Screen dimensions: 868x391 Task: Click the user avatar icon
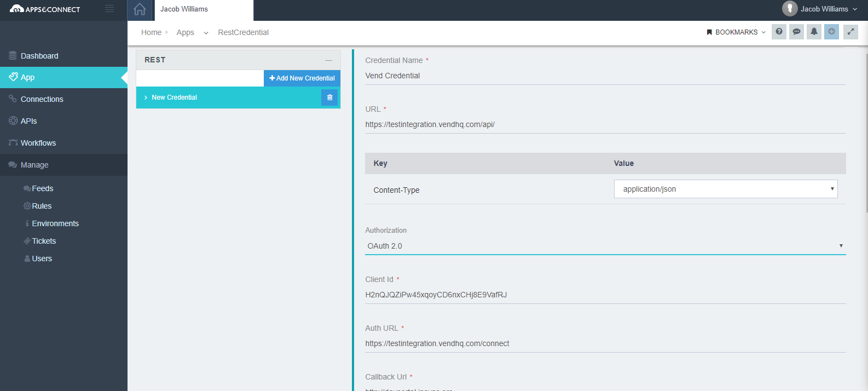(789, 8)
